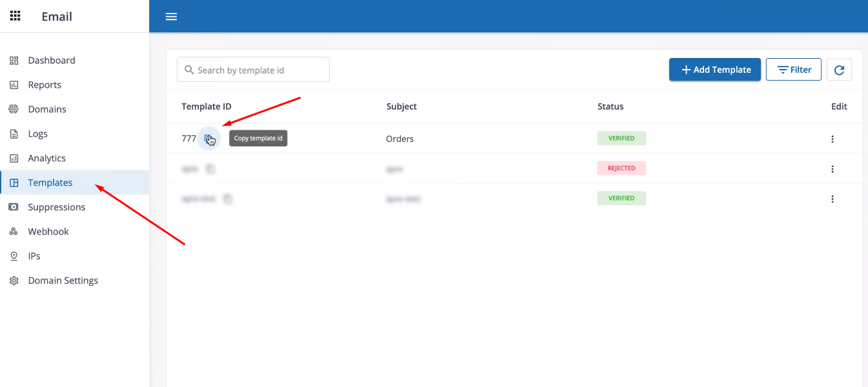Open the Filter options

(x=794, y=70)
